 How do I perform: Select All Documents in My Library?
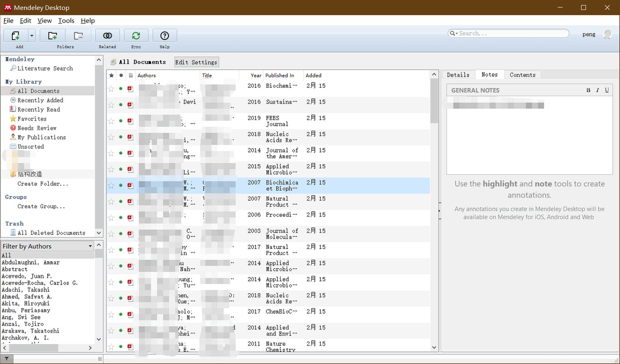(39, 91)
